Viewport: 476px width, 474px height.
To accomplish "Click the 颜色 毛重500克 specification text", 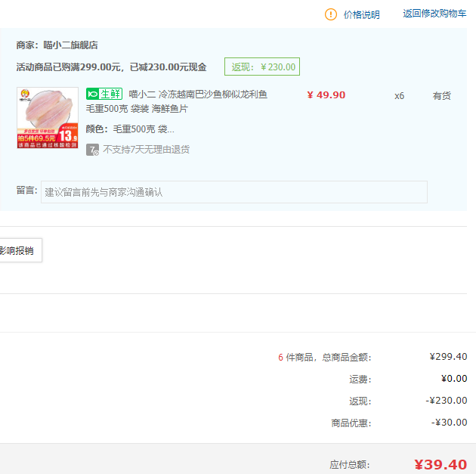I will tap(130, 129).
